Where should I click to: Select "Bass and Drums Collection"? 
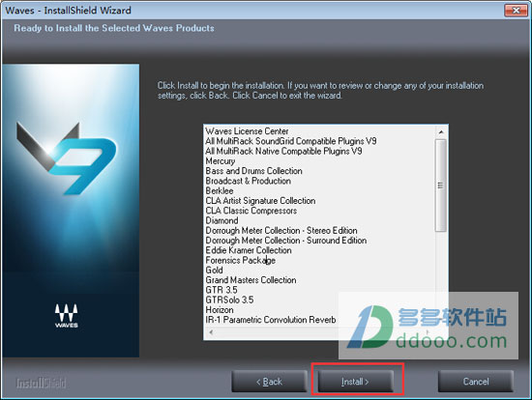click(x=253, y=171)
